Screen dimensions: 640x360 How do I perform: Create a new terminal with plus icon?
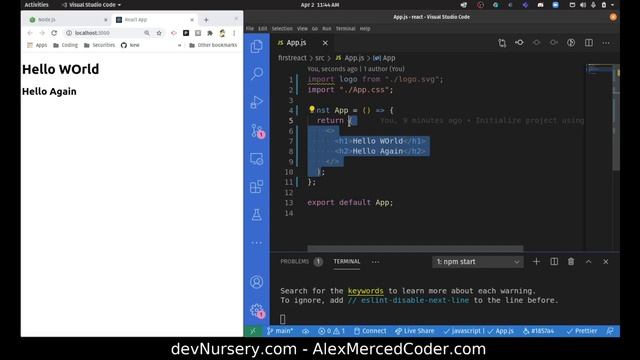pyautogui.click(x=536, y=262)
